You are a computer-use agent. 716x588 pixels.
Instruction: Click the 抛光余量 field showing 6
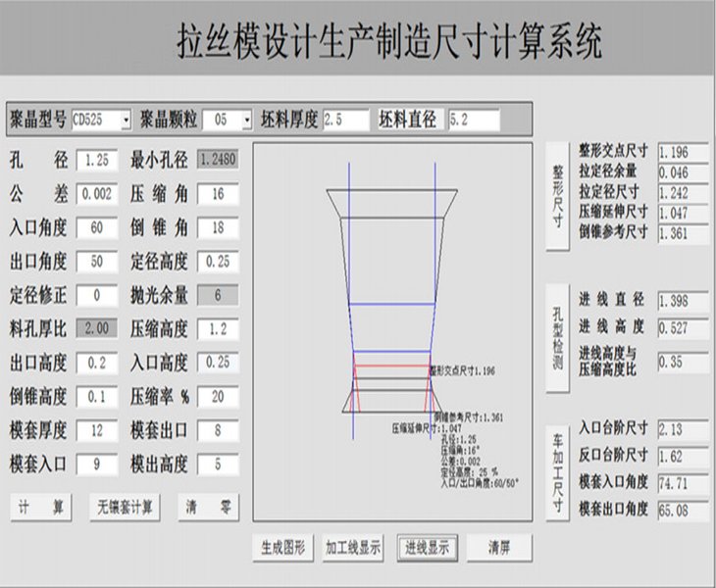[218, 295]
